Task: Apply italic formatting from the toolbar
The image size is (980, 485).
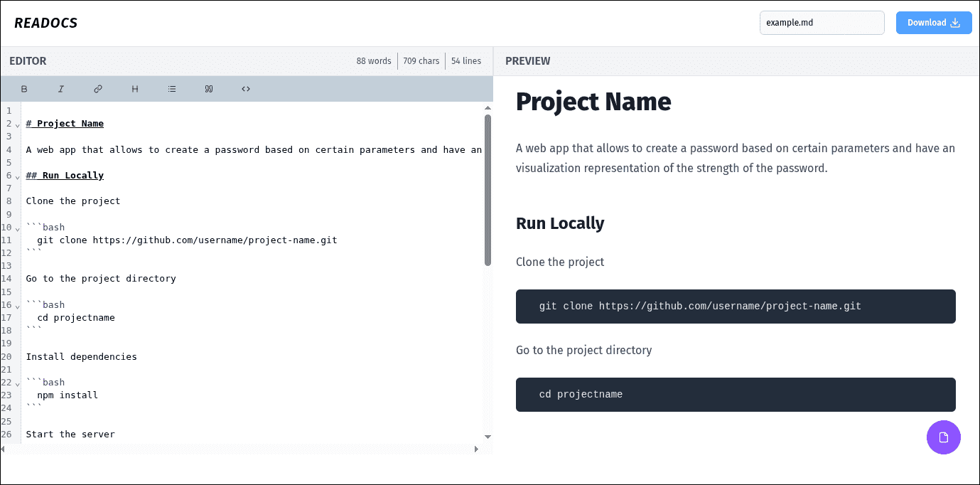Action: pyautogui.click(x=61, y=89)
